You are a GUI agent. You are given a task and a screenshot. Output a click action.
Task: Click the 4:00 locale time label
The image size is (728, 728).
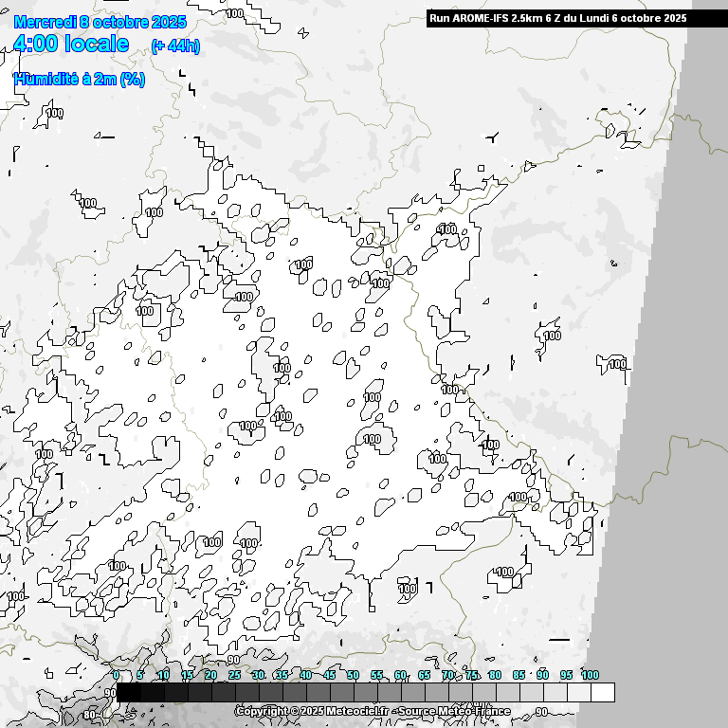71,45
